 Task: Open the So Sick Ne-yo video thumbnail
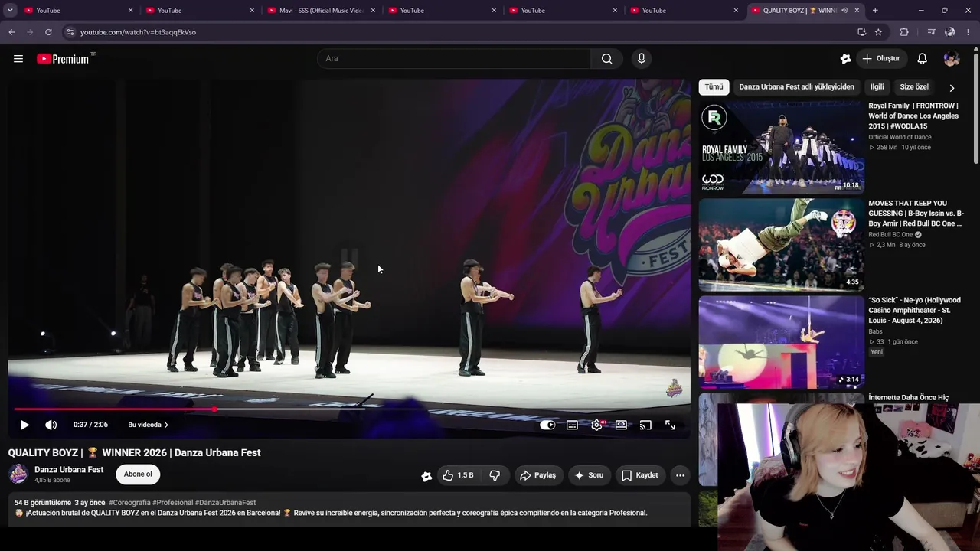coord(781,342)
